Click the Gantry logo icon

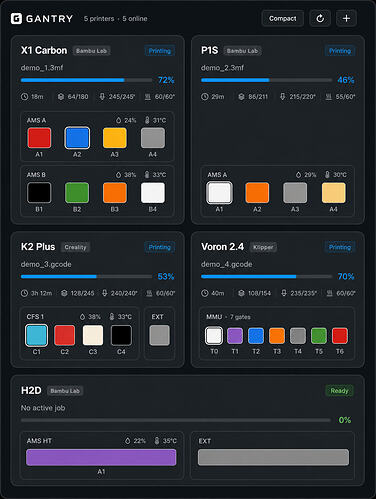click(x=16, y=19)
